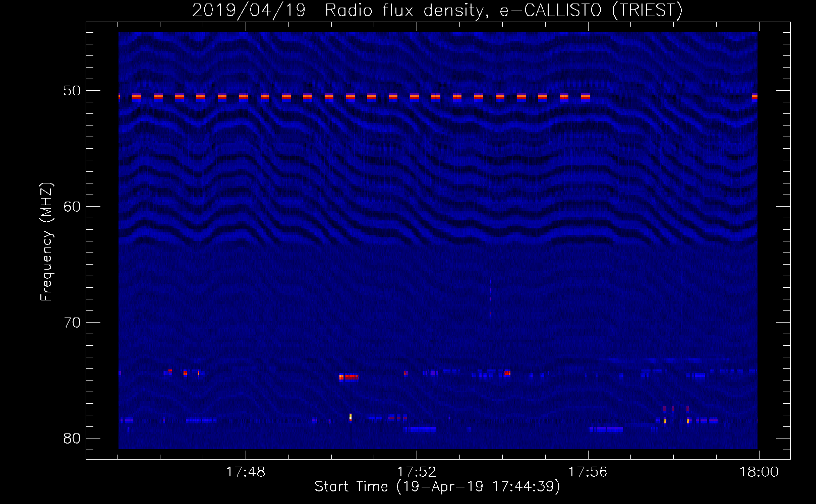Click the 18:00 time tick label

point(759,472)
